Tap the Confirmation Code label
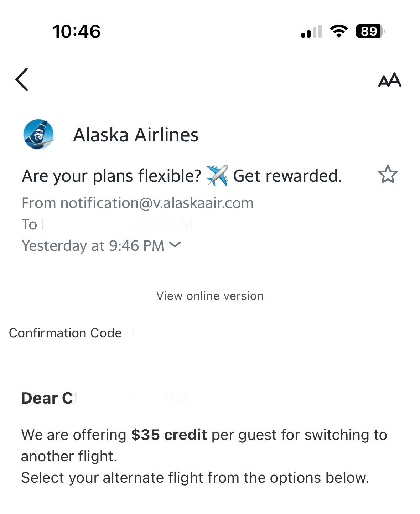Image resolution: width=420 pixels, height=514 pixels. [x=65, y=333]
